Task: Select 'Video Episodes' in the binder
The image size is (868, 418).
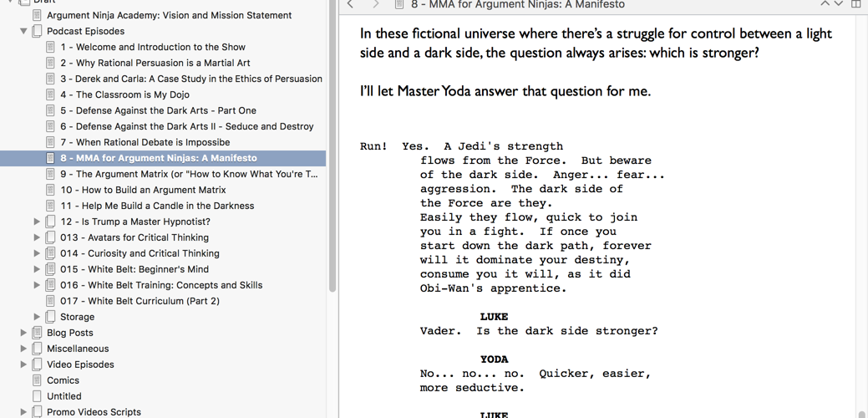Action: (81, 364)
